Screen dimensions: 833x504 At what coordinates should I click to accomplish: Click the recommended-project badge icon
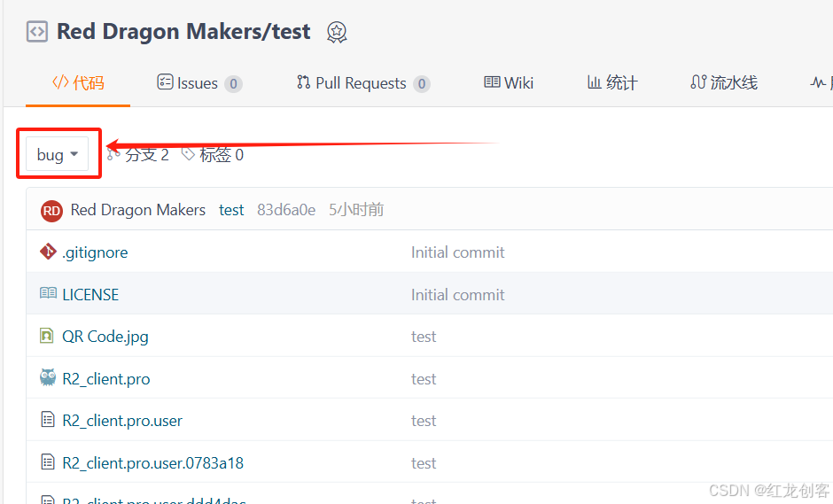(x=337, y=33)
